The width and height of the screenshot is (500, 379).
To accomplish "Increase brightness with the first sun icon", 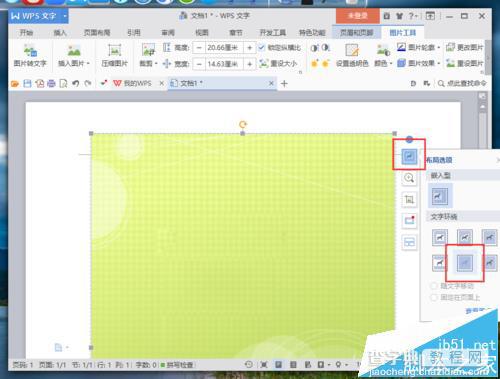I will click(x=314, y=63).
